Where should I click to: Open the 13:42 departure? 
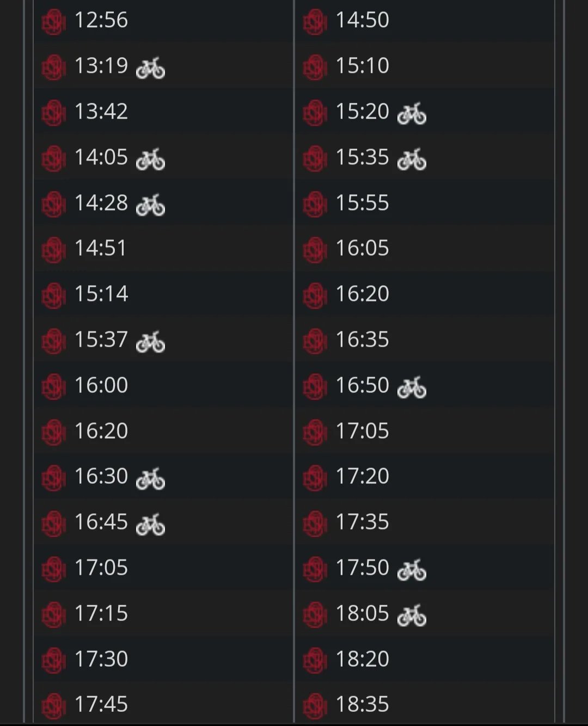pyautogui.click(x=101, y=112)
